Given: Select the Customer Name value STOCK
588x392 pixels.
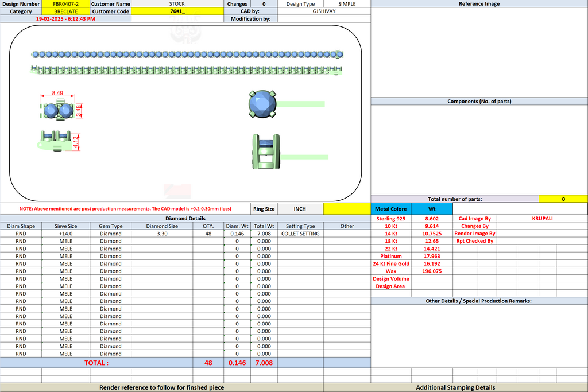Looking at the screenshot, I should [x=177, y=4].
